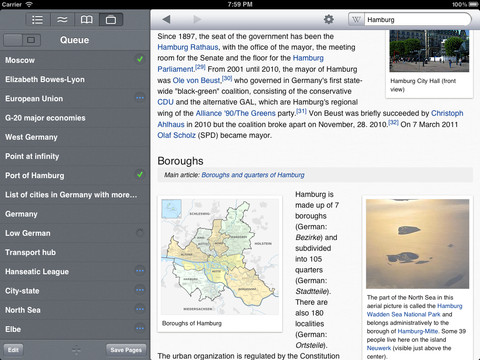Viewport: 480px width, 360px height.
Task: Open European Union queue entry
Action: click(x=75, y=99)
